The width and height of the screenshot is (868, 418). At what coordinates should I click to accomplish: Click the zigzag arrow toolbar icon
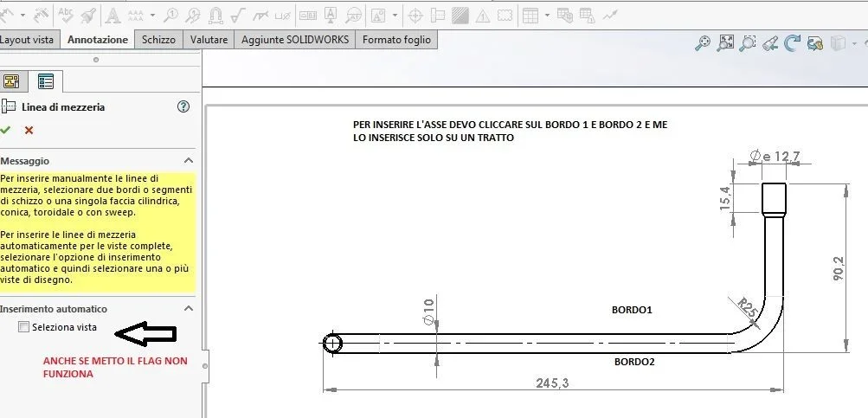610,16
